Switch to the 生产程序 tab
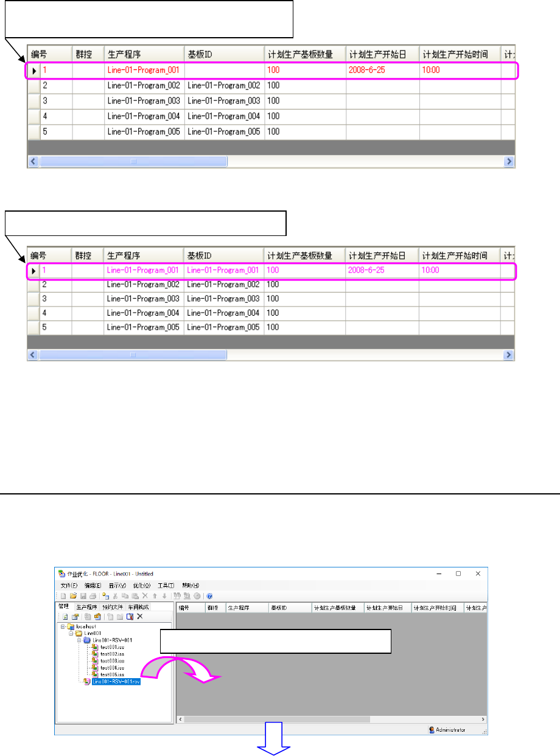The width and height of the screenshot is (560, 756). point(86,607)
